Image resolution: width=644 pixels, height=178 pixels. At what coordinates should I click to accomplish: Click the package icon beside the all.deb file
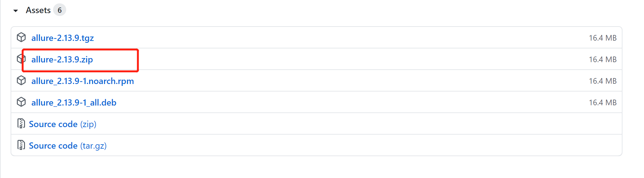click(21, 102)
